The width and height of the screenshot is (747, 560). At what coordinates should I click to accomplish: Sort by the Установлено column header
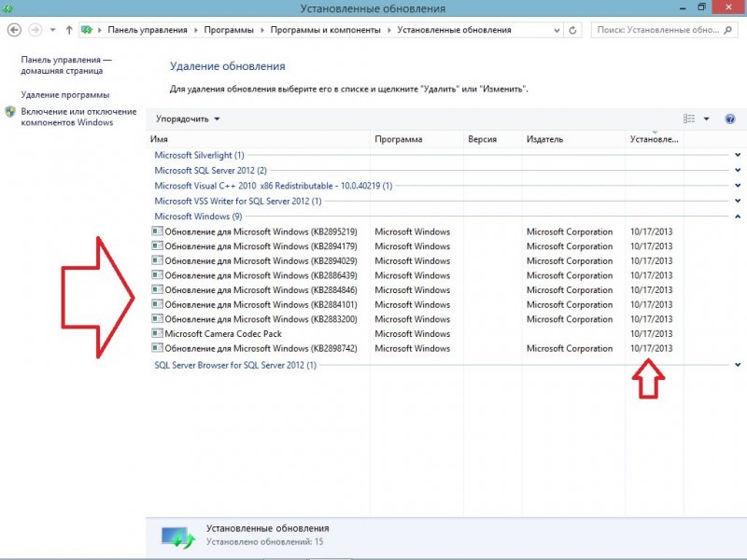(655, 139)
